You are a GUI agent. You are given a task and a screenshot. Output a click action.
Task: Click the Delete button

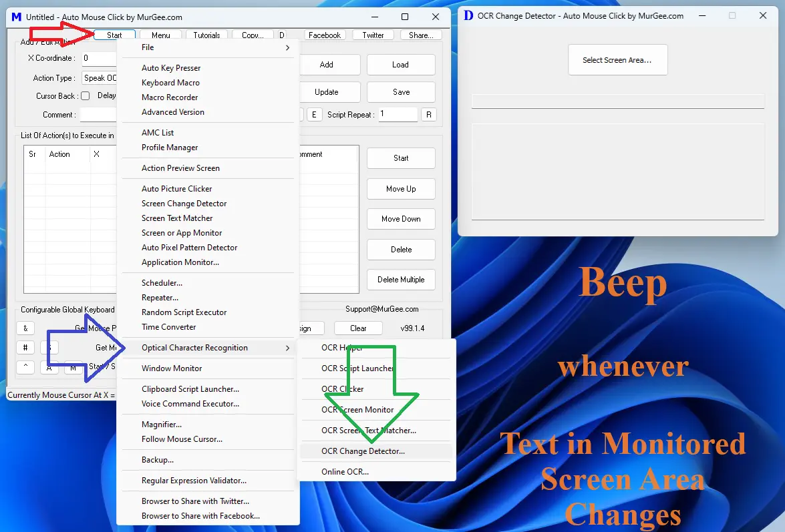tap(401, 250)
